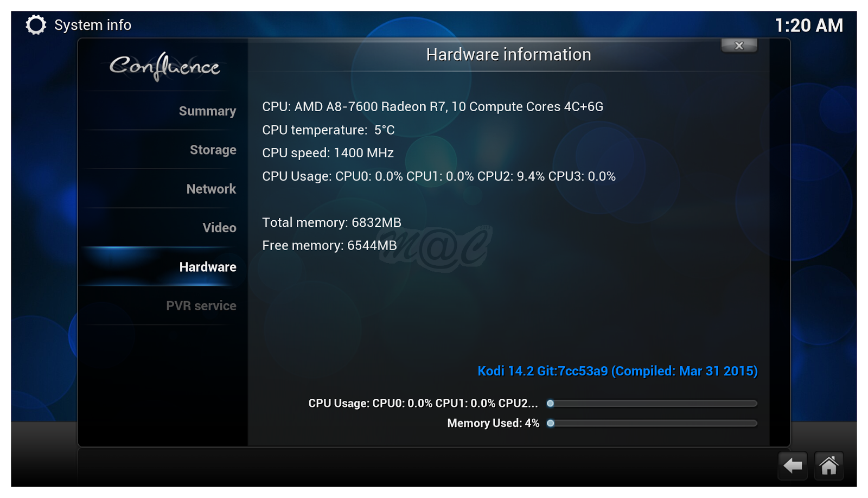The width and height of the screenshot is (868, 498).
Task: Click the Free memory 6544MB line
Action: coord(329,246)
